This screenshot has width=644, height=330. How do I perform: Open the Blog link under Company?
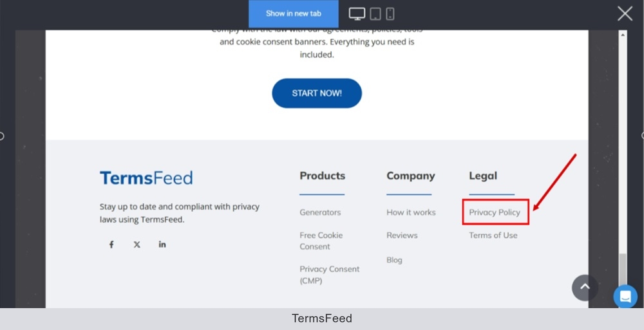coord(394,260)
